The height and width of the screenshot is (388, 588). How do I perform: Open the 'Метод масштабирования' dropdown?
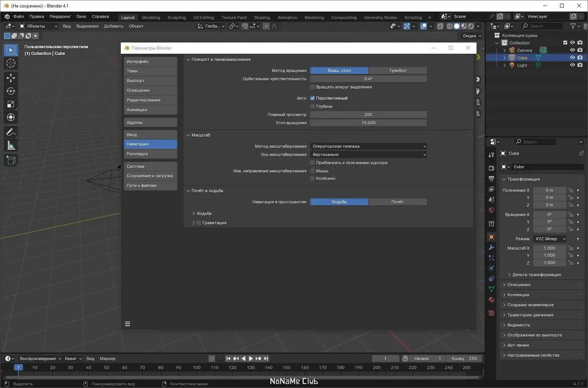368,146
